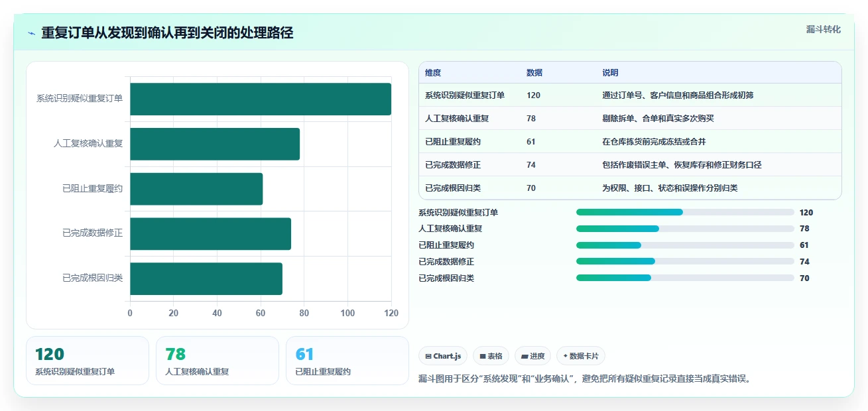
Task: Click the x-axis tick label 100
Action: [x=347, y=314]
